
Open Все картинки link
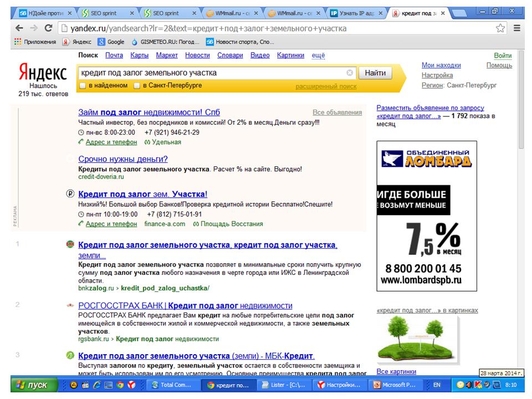point(396,371)
